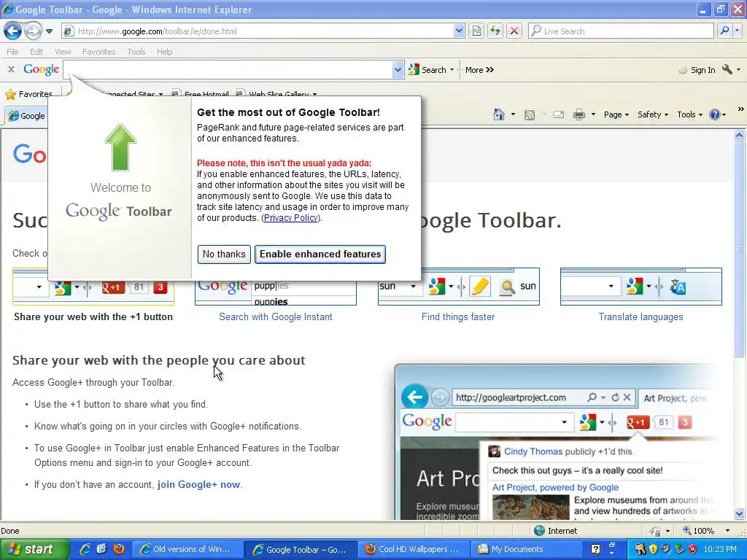Image resolution: width=747 pixels, height=560 pixels.
Task: Close the Google Toolbar with X
Action: point(11,69)
